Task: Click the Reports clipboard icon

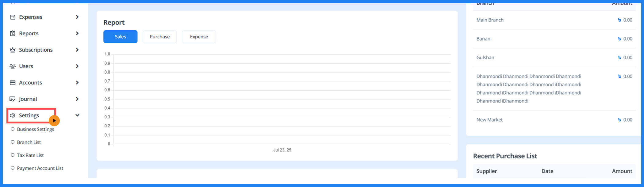Action: coord(13,33)
